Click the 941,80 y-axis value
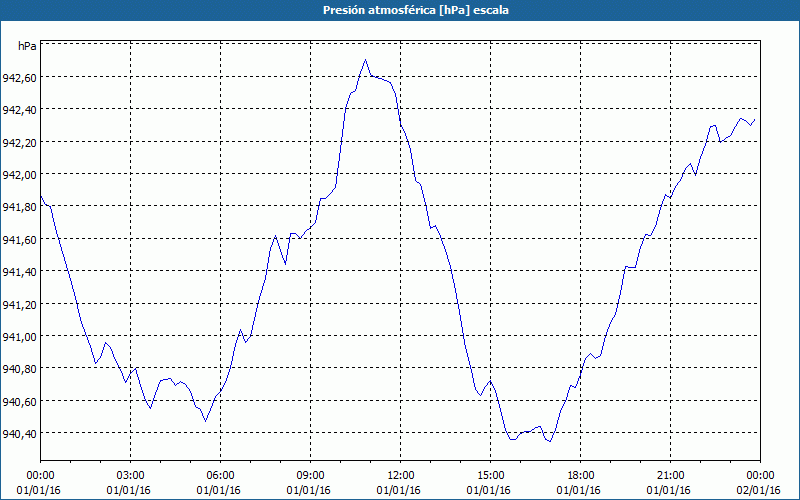800x500 pixels. [19, 207]
